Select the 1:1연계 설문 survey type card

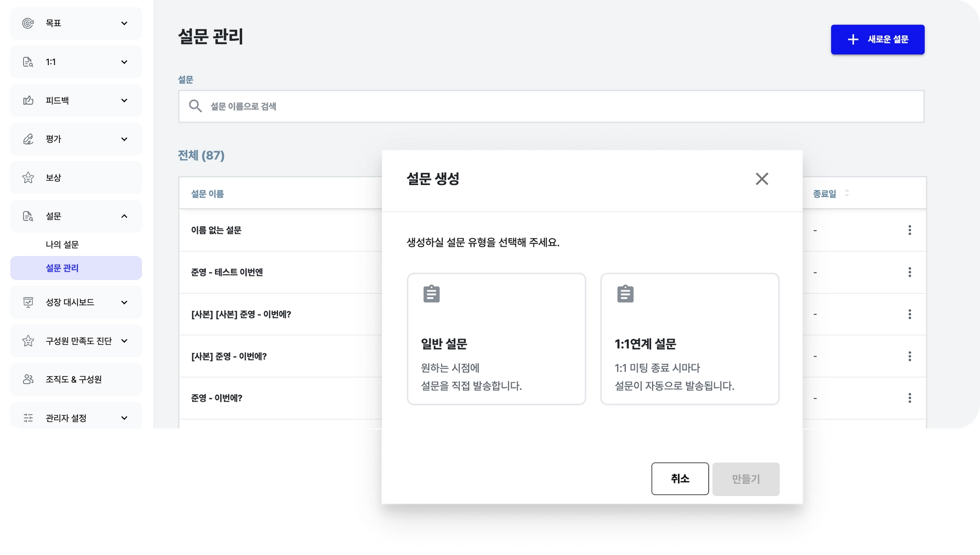[x=690, y=339]
